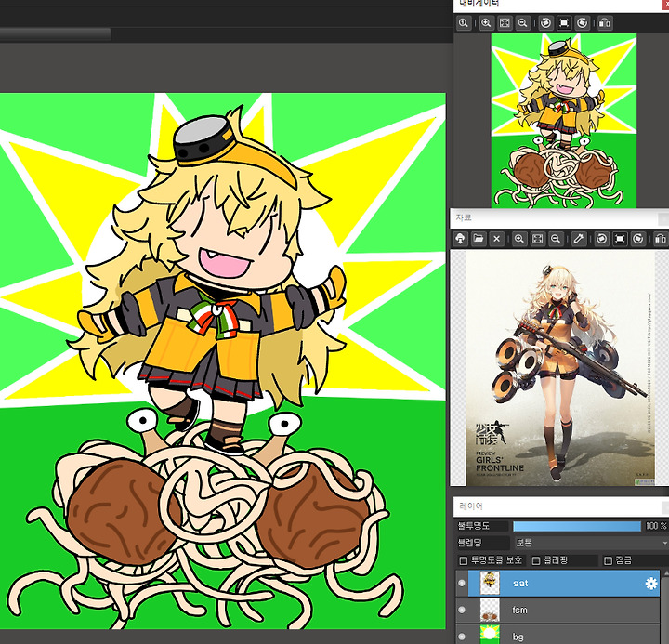Screen dimensions: 669x644
Task: Toggle visibility of the fsm layer
Action: (462, 610)
